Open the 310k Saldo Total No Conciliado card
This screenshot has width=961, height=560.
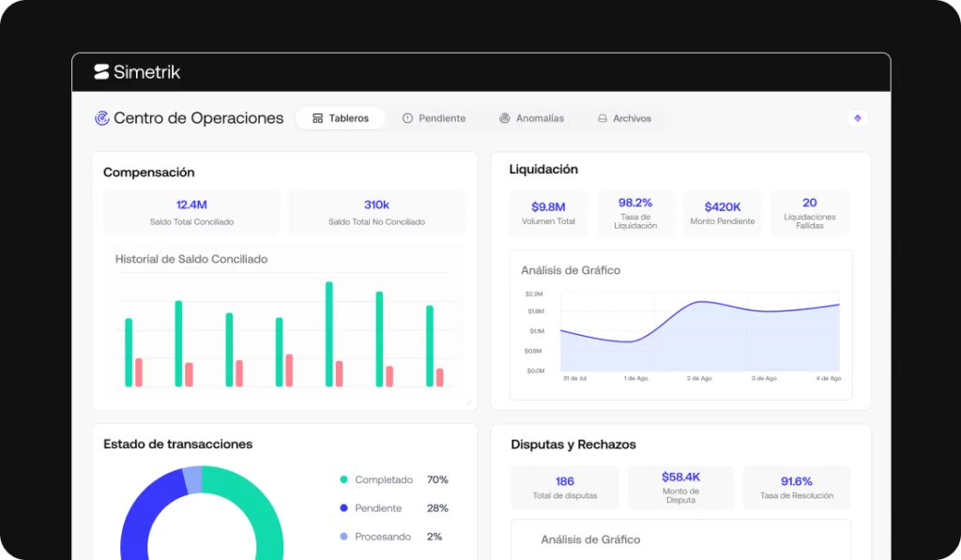[x=377, y=212]
